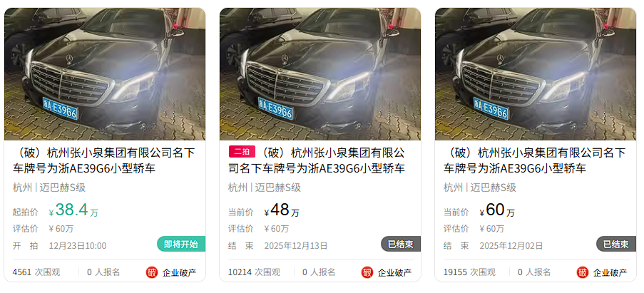
Task: Open the first listing's Mercedes car photo
Action: pyautogui.click(x=105, y=74)
